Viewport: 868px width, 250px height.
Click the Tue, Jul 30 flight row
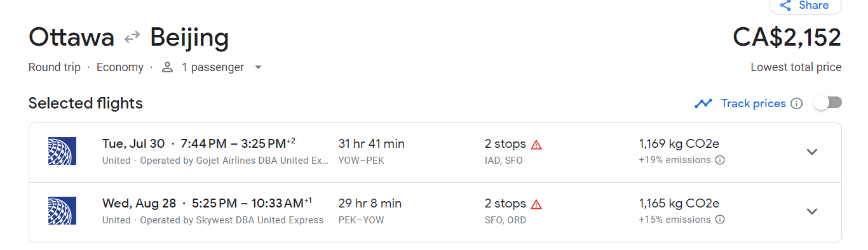pyautogui.click(x=435, y=152)
